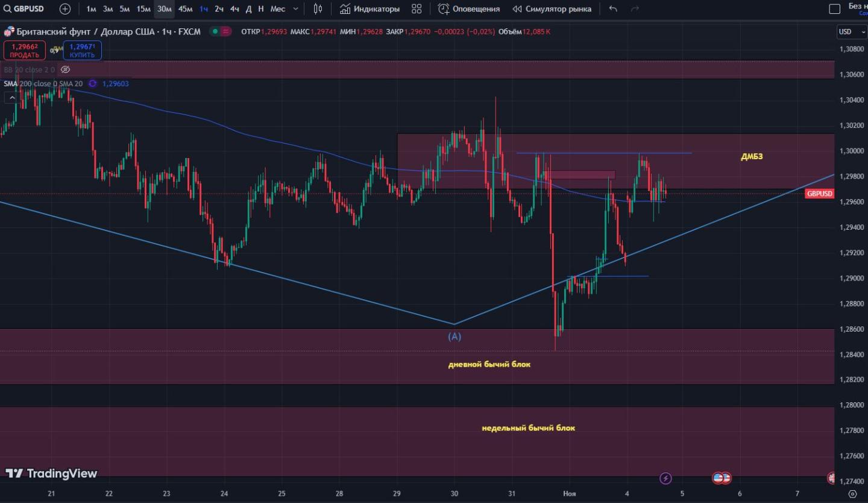Screen dimensions: 868x503
Task: Switch to the 4ч timeframe
Action: [x=234, y=9]
